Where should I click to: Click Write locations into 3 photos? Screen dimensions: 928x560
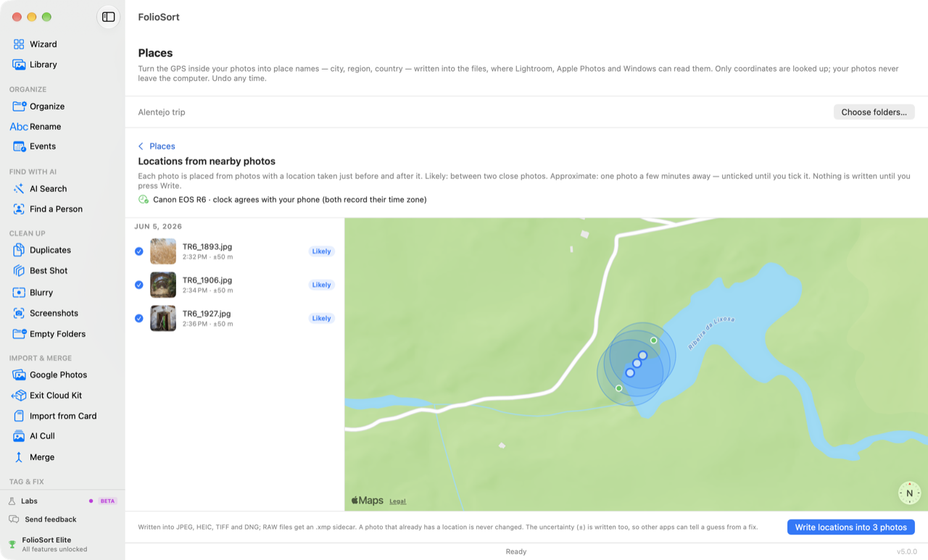pos(850,527)
